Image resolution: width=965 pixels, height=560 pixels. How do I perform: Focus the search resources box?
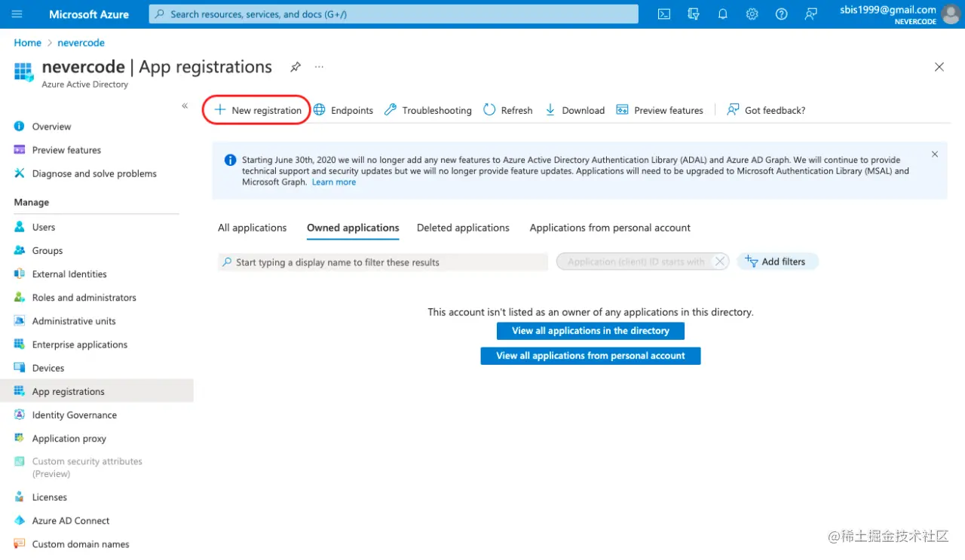click(x=394, y=14)
